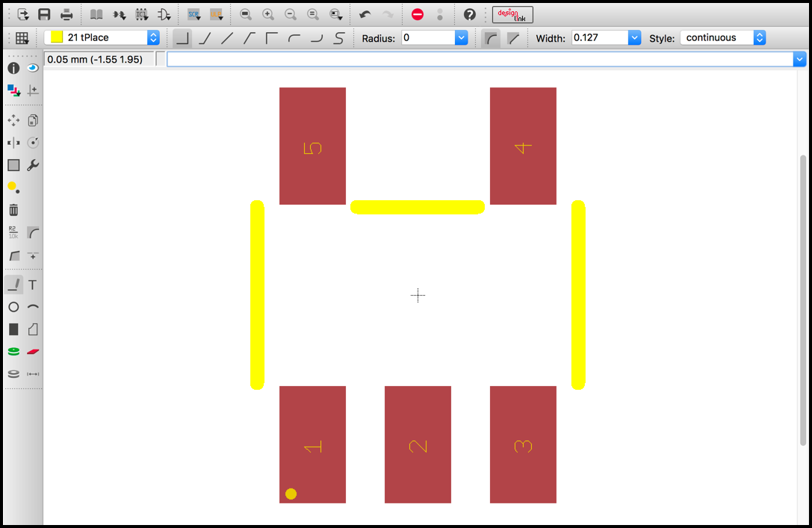Click into the command line field
The image size is (812, 528).
coord(480,59)
